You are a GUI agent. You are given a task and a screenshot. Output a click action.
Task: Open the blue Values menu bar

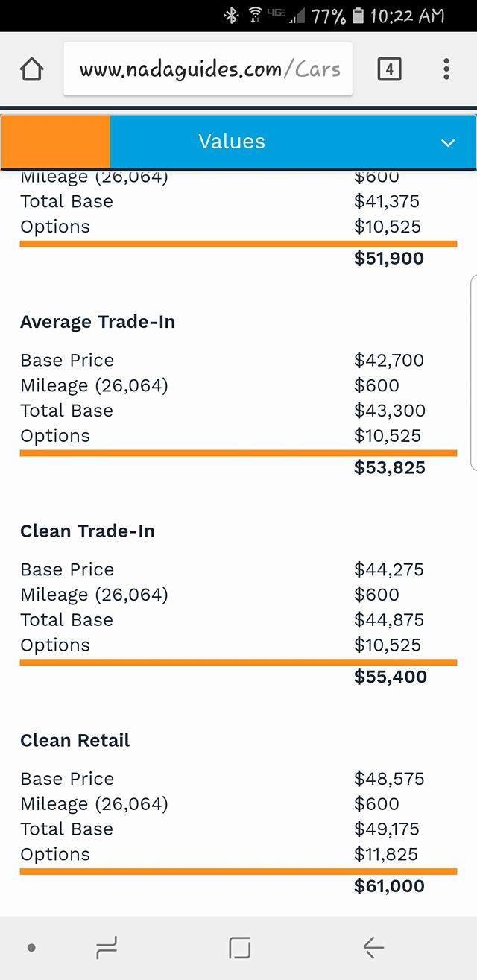point(291,142)
